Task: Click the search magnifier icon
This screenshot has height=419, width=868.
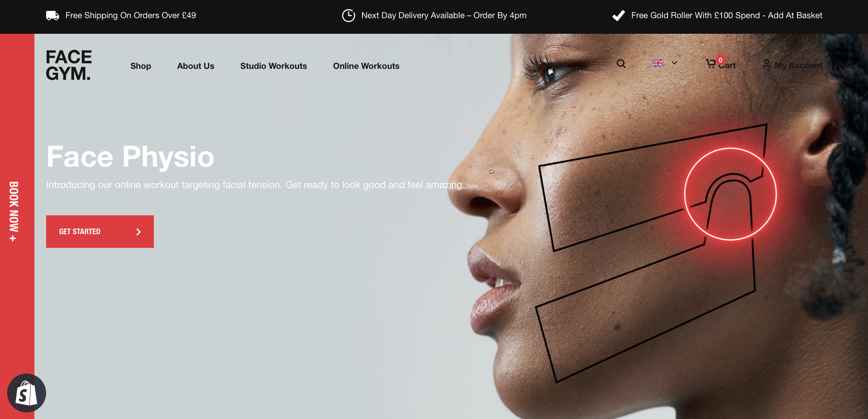Action: click(621, 64)
